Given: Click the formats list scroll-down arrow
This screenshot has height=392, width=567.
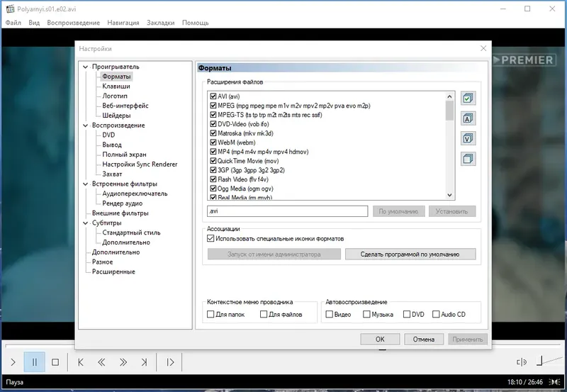Looking at the screenshot, I should 449,195.
